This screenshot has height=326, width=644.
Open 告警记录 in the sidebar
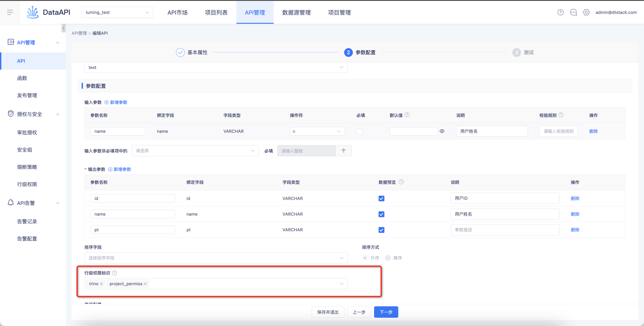[27, 221]
